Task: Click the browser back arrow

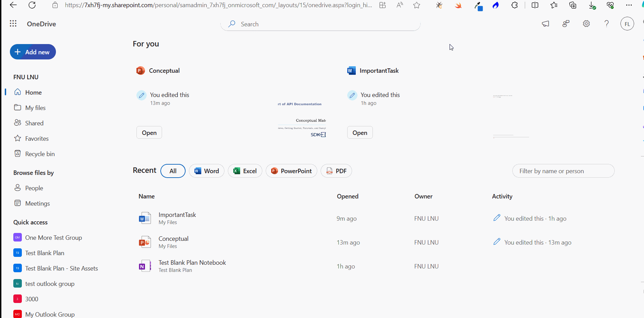Action: (x=13, y=5)
